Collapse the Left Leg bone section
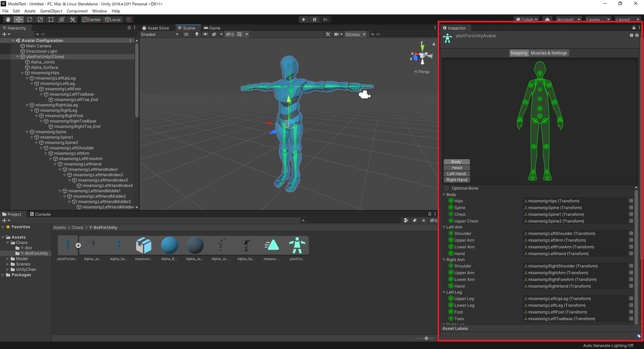Image resolution: width=644 pixels, height=349 pixels. 444,293
